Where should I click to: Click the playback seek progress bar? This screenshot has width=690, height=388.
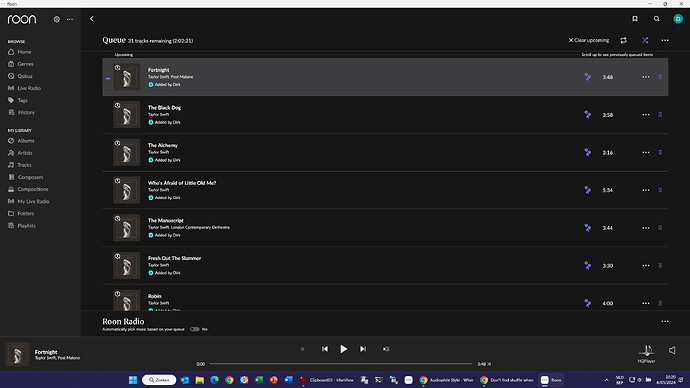[341, 364]
